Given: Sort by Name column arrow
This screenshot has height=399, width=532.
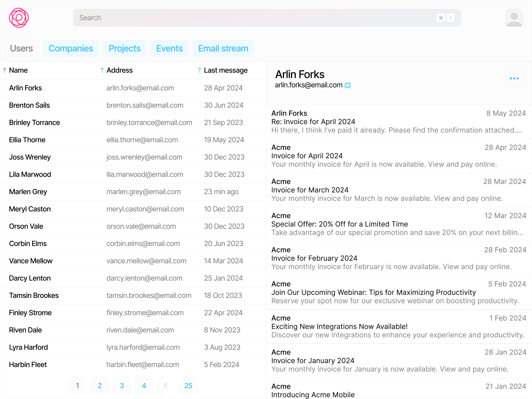Looking at the screenshot, I should pos(5,70).
